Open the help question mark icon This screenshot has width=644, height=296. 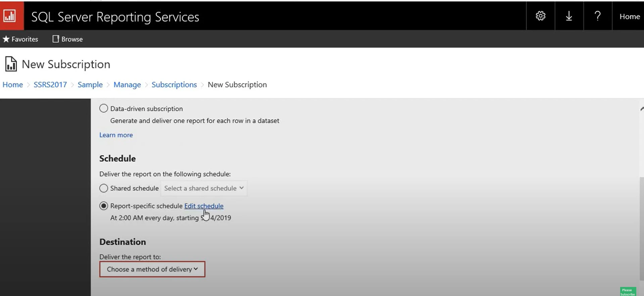(x=597, y=16)
